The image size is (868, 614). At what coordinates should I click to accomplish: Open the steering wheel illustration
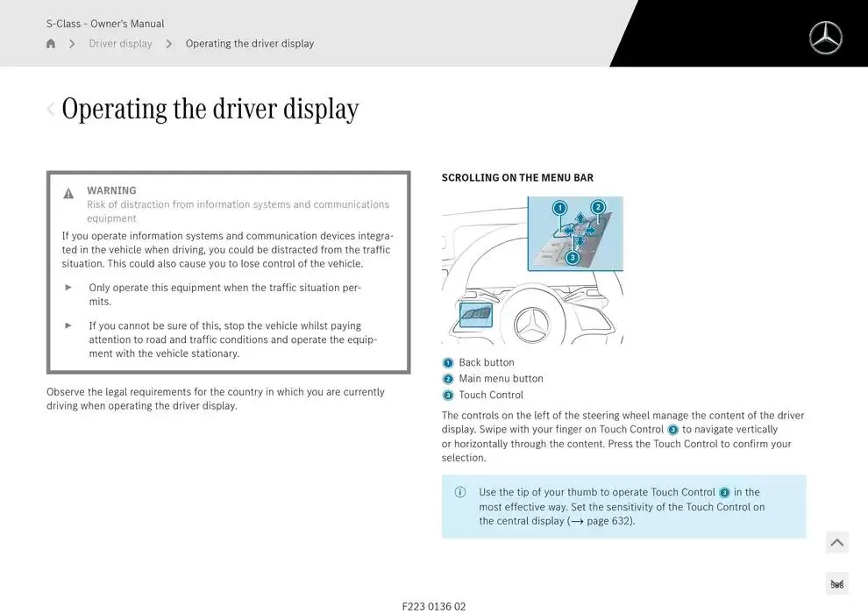[x=532, y=270]
